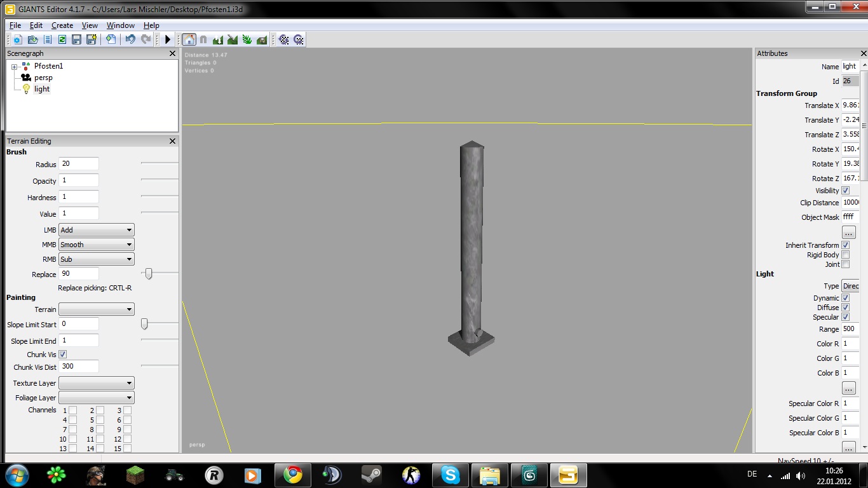Select the terrain sculpt mode icon

pyautogui.click(x=218, y=39)
